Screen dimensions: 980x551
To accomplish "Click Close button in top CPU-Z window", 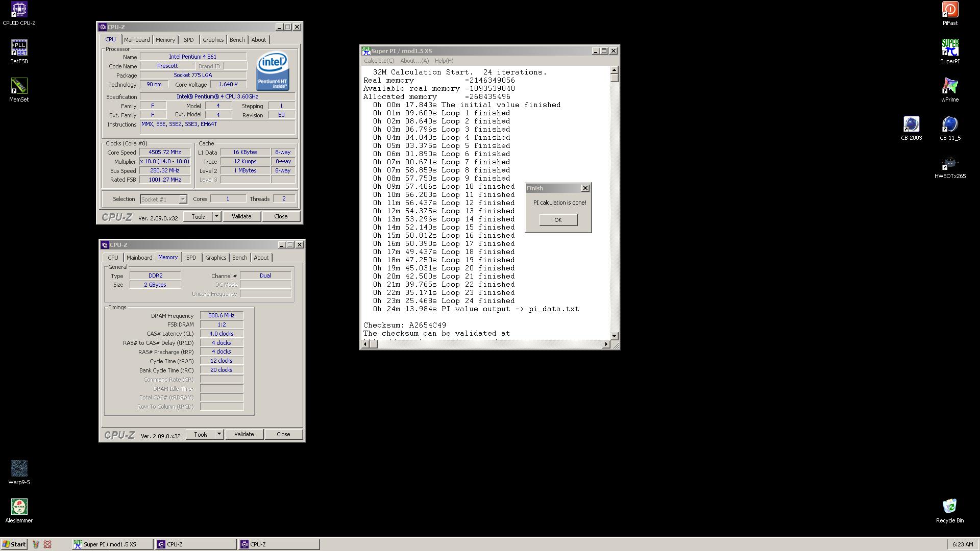I will click(x=281, y=216).
